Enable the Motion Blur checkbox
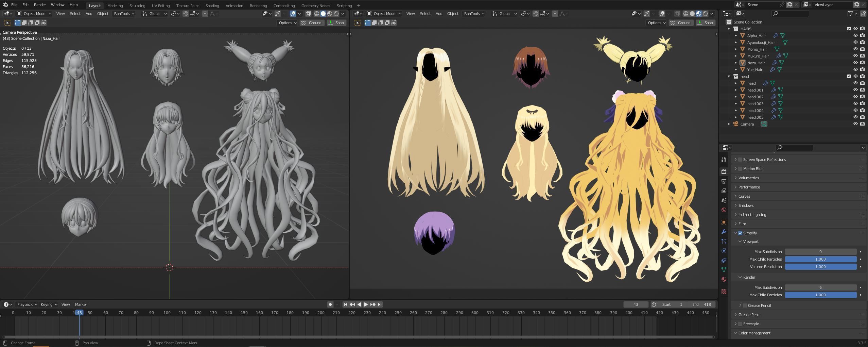868x347 pixels. pos(740,169)
